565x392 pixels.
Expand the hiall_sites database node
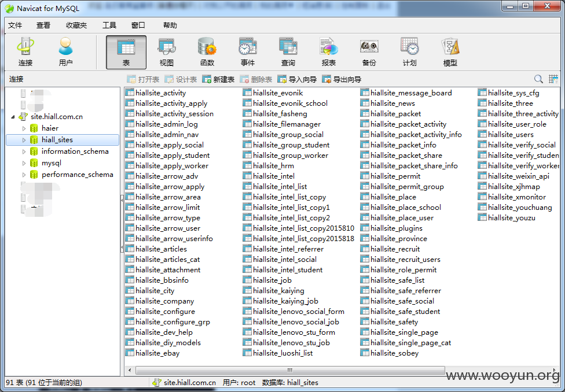pyautogui.click(x=24, y=140)
